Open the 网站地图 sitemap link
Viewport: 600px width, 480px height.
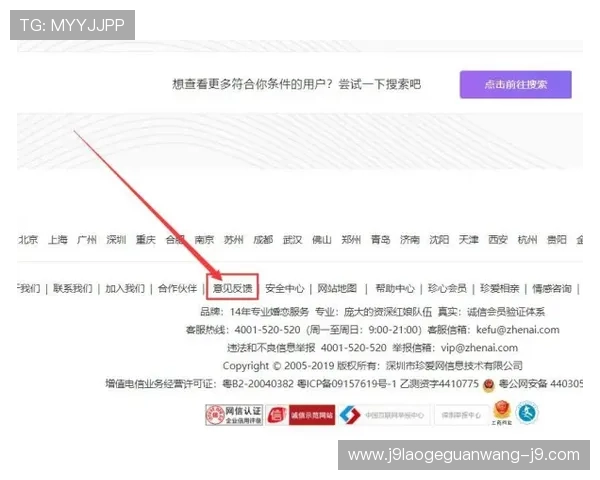337,288
